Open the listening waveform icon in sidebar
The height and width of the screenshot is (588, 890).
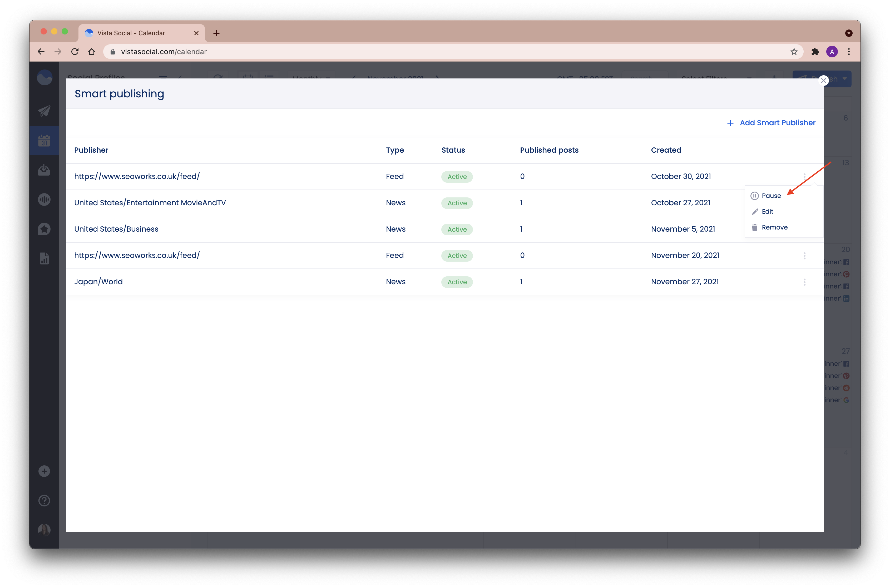click(44, 200)
